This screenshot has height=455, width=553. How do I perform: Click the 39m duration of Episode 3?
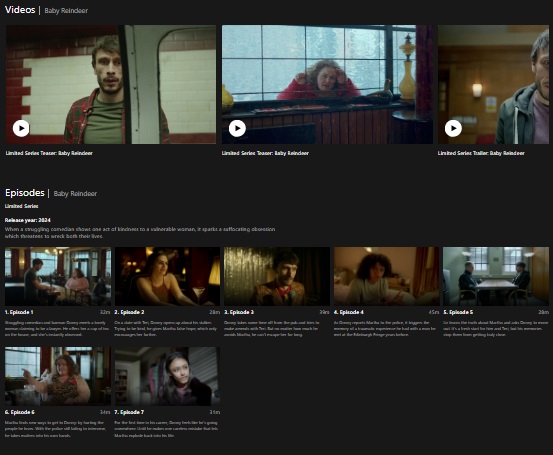point(324,312)
